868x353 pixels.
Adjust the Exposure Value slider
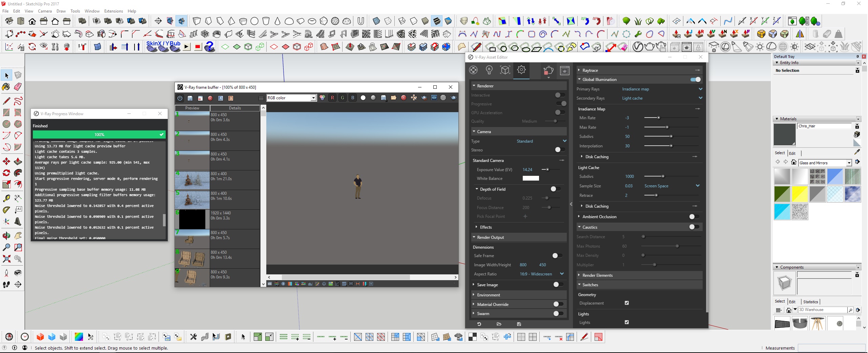[x=547, y=170]
